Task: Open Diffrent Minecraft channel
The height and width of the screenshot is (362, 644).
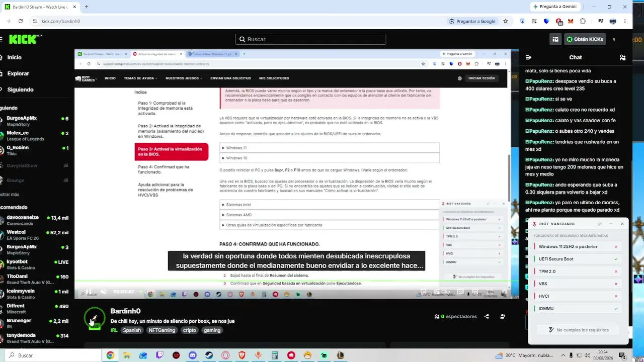Action: 35,309
